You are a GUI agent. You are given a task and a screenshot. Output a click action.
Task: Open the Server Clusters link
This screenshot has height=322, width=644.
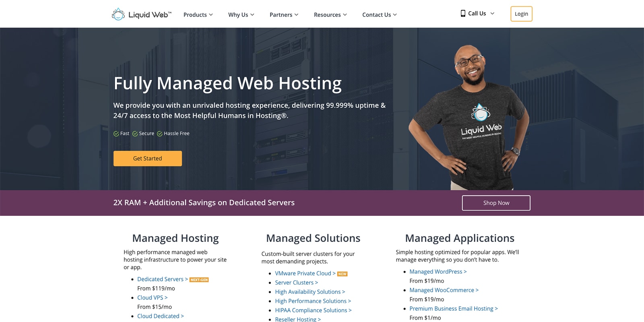click(297, 283)
